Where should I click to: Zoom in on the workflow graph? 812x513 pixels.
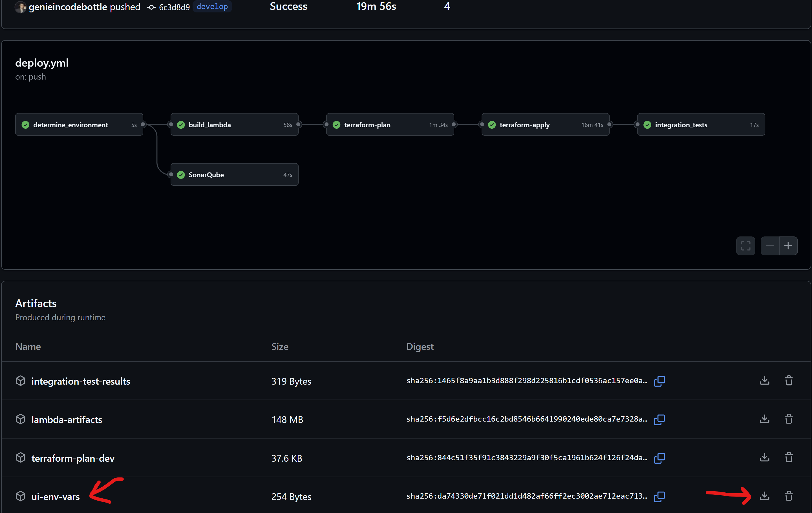pyautogui.click(x=788, y=246)
